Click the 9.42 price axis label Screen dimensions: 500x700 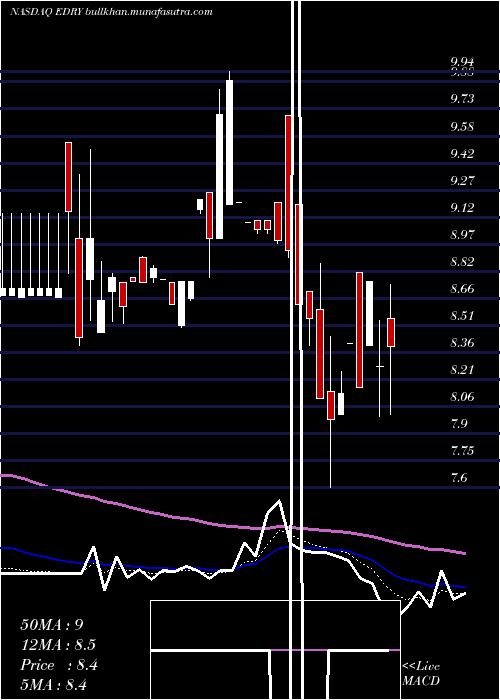click(462, 154)
